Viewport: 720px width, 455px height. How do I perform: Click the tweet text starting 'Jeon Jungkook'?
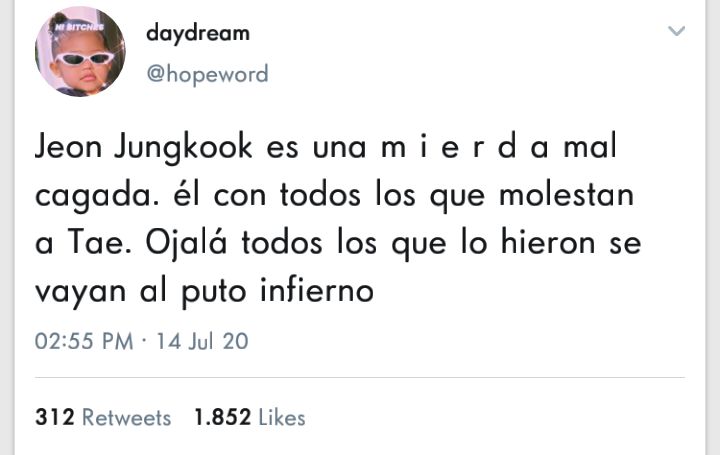(x=338, y=219)
